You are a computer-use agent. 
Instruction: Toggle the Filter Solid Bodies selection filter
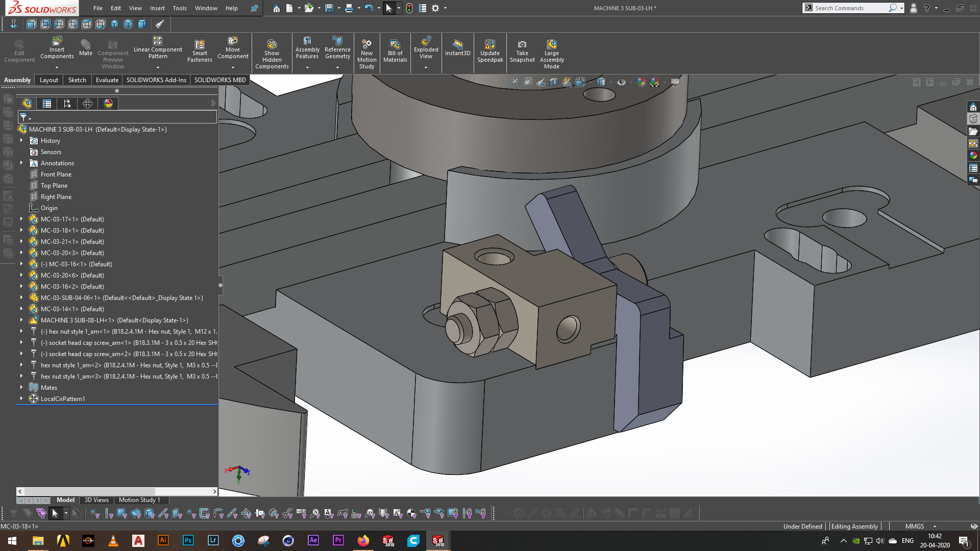(150, 513)
